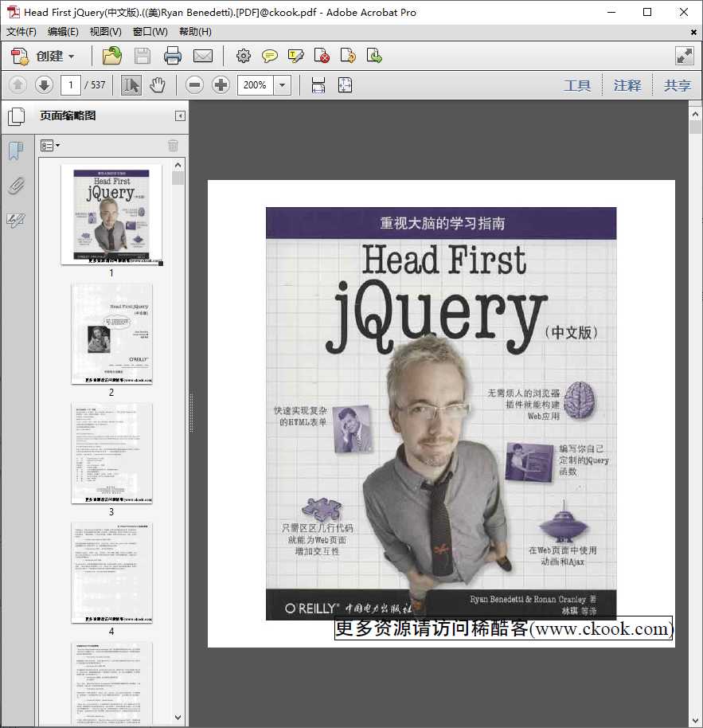Open the 帮助(H) menu
Image resolution: width=703 pixels, height=728 pixels.
(195, 32)
